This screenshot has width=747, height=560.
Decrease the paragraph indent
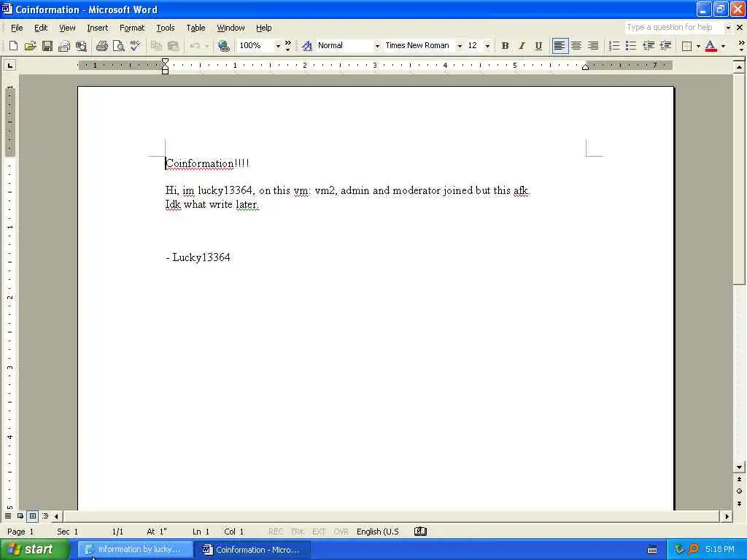click(x=649, y=46)
